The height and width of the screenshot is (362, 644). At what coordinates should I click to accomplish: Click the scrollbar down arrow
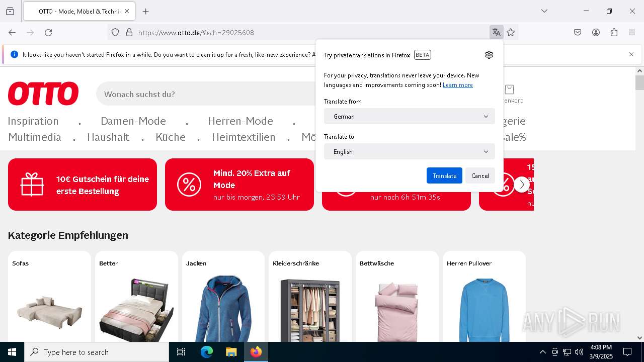tap(639, 338)
